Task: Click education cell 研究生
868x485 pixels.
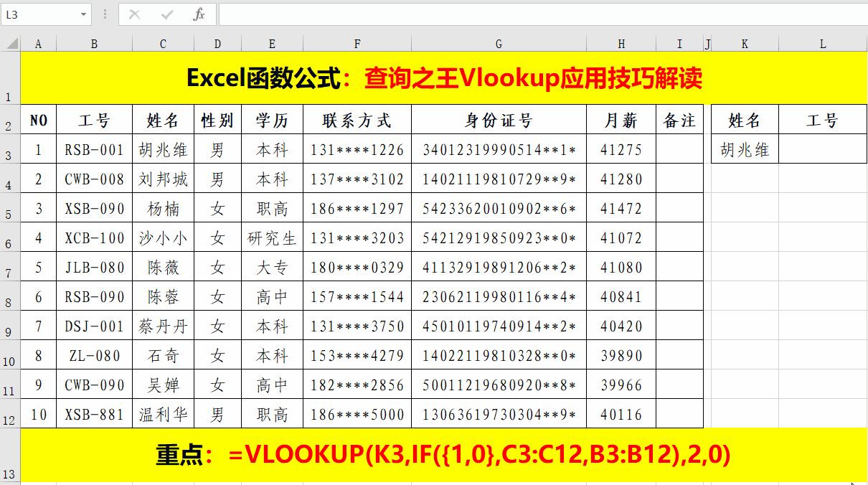Action: coord(272,237)
